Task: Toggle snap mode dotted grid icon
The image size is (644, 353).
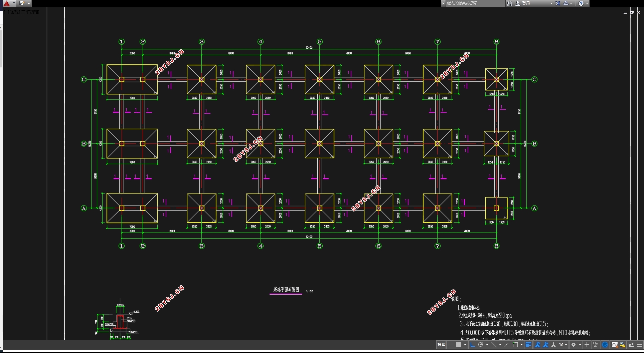Action: click(x=459, y=345)
